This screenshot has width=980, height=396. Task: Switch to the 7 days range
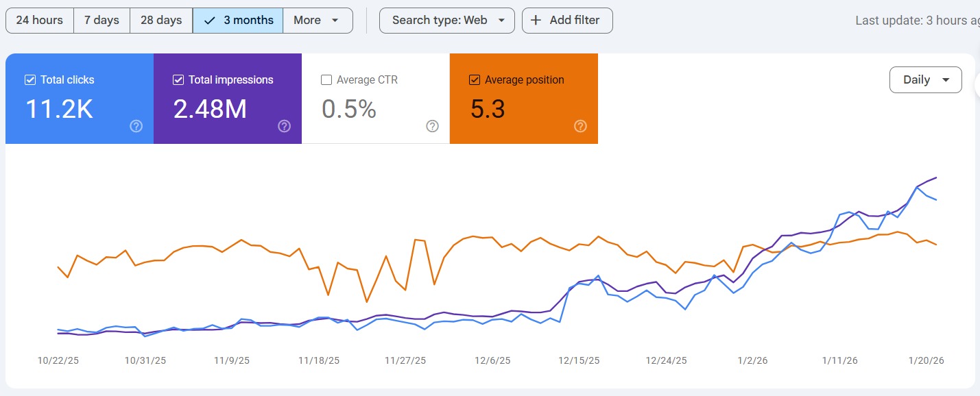point(101,21)
